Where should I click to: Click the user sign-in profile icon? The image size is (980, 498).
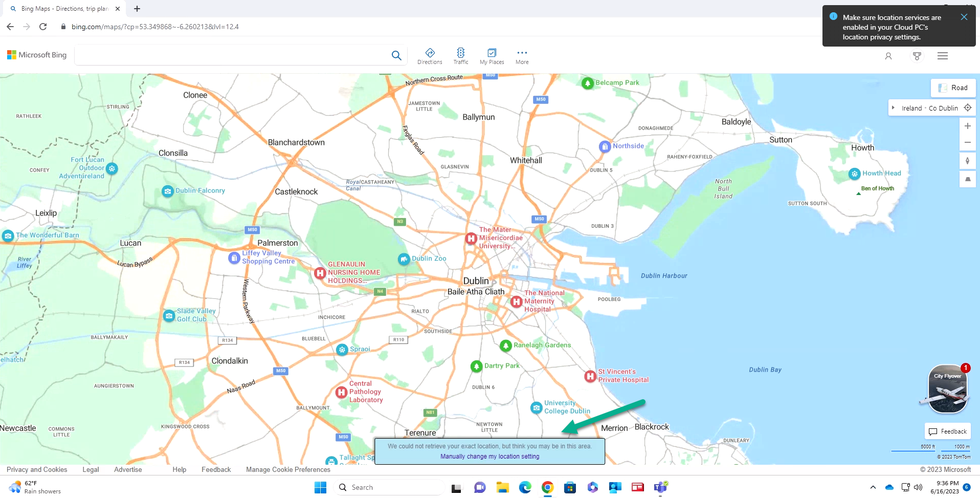[888, 56]
